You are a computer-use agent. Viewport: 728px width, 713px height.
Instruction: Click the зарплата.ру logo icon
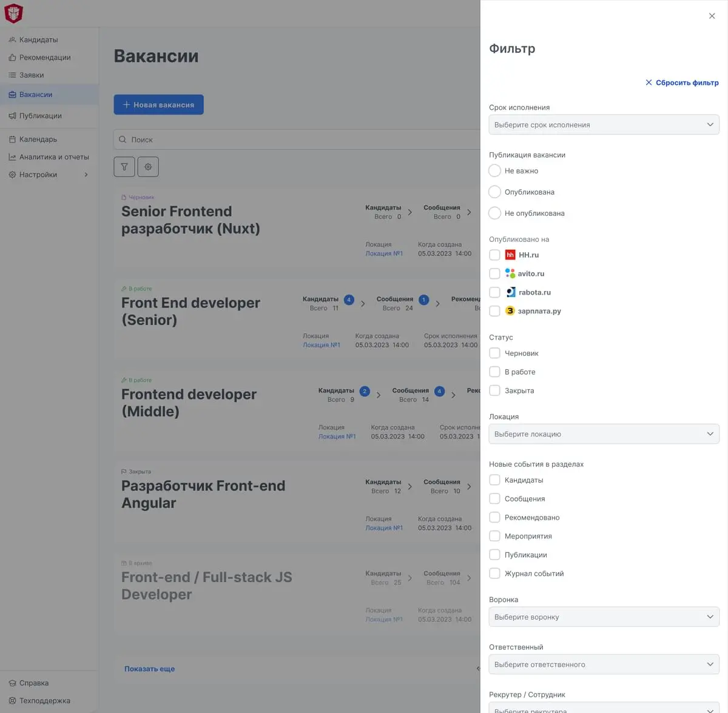(x=510, y=311)
